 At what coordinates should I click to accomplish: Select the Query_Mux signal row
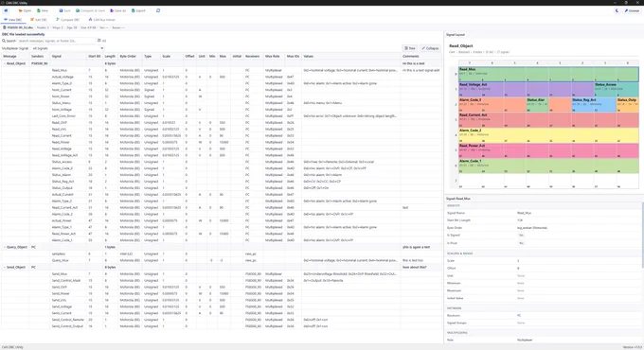tap(222, 260)
